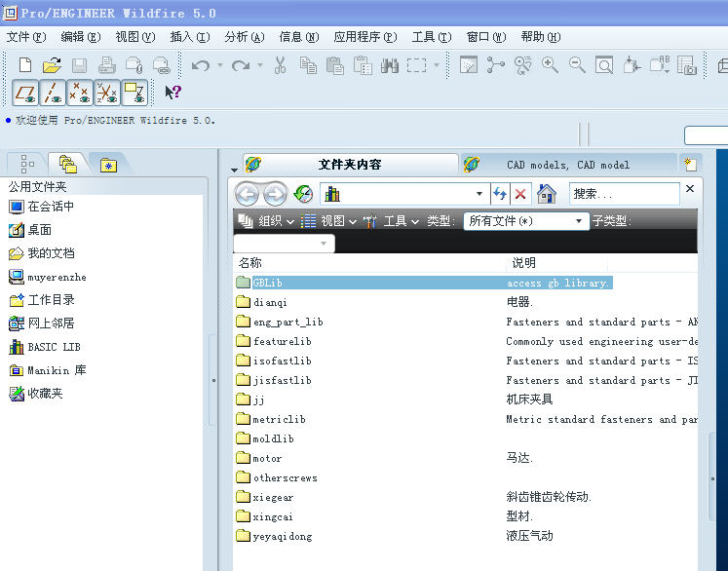
Task: Select Manikin 库 in common folders
Action: click(x=48, y=370)
